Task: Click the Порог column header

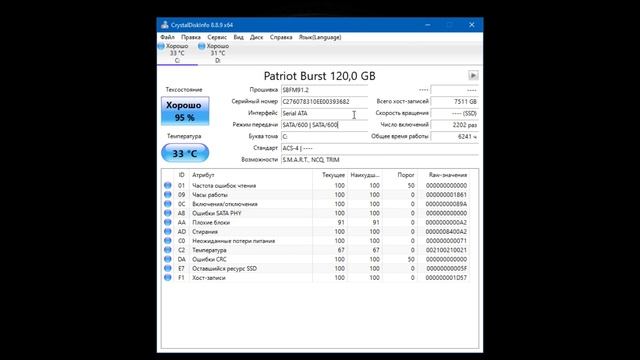Action: tap(400, 175)
